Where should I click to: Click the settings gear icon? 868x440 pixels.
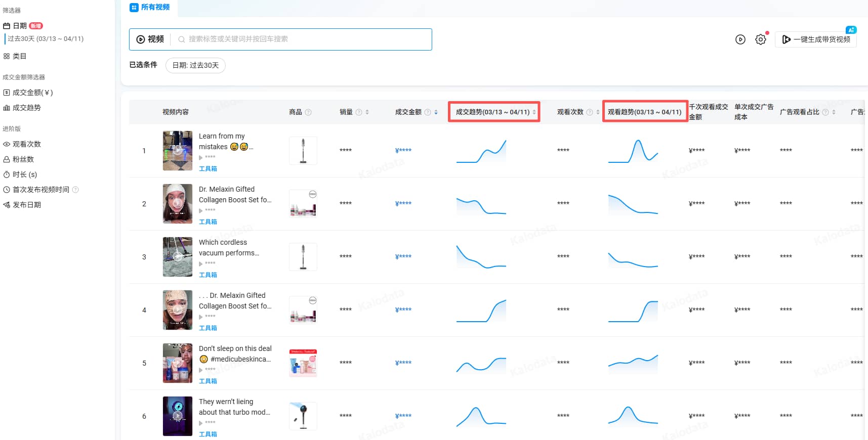tap(760, 39)
